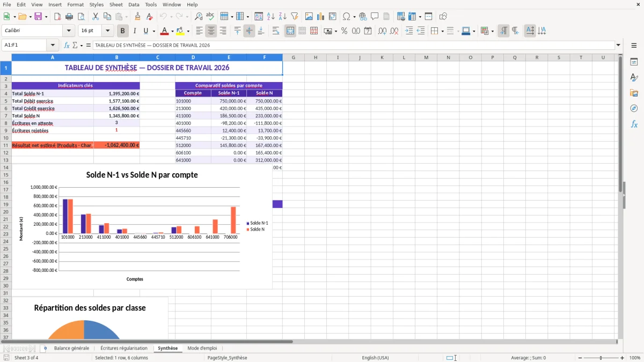Open the Format menu
This screenshot has width=644, height=362.
(75, 4)
